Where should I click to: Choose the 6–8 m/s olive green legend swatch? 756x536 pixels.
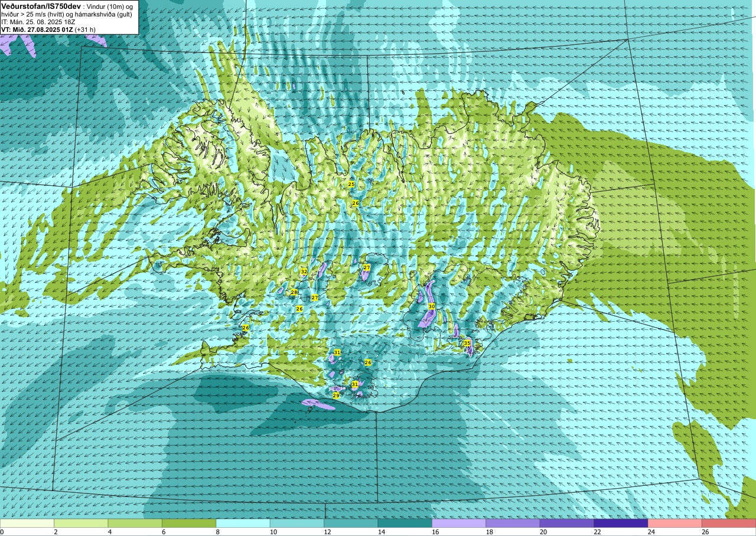pos(189,523)
